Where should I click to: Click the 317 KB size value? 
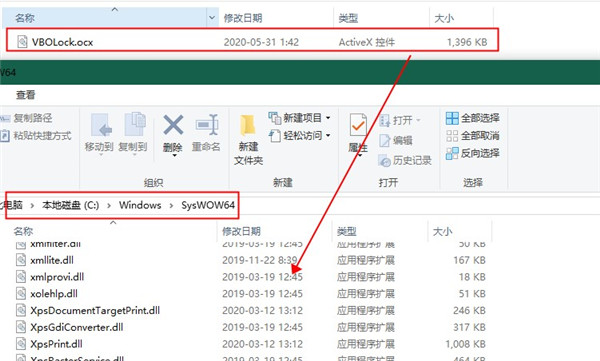[469, 327]
